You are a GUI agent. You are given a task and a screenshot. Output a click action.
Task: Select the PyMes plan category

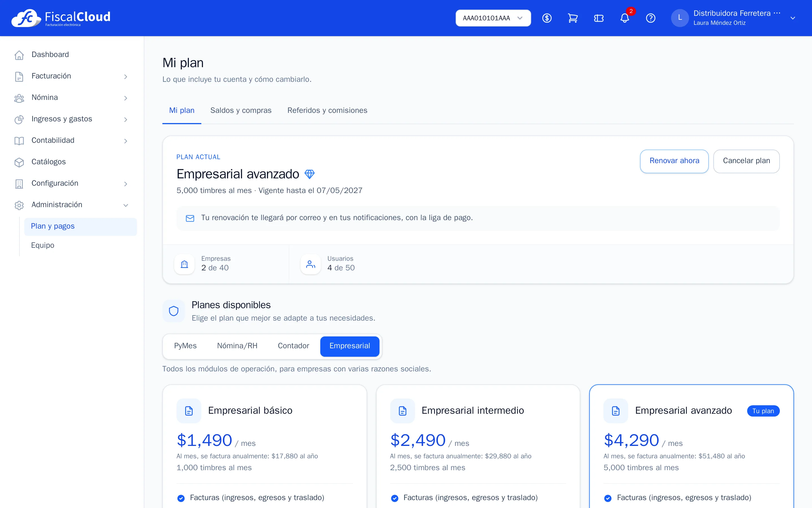185,346
